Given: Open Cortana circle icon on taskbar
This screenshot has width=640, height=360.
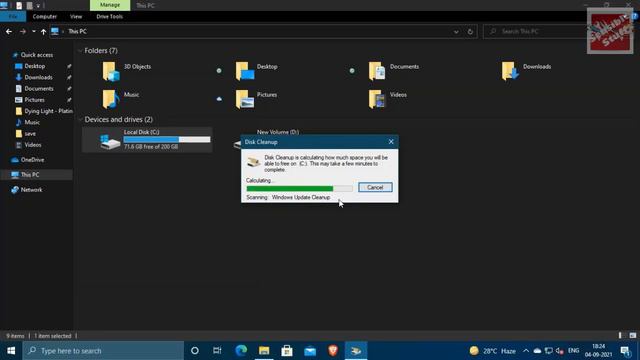Looking at the screenshot, I should click(195, 351).
